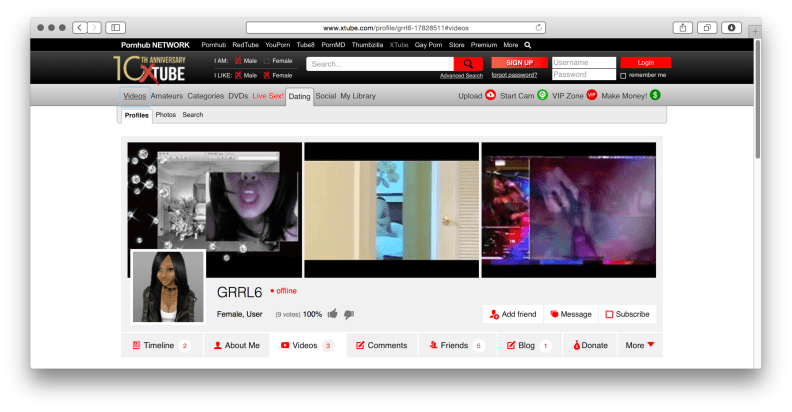Image resolution: width=792 pixels, height=412 pixels.
Task: Select the Photos sub-tab
Action: click(x=165, y=115)
